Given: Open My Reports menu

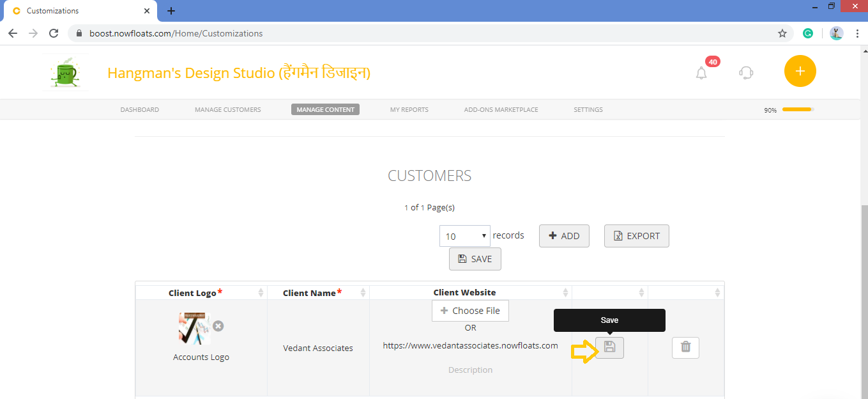Looking at the screenshot, I should click(x=409, y=109).
